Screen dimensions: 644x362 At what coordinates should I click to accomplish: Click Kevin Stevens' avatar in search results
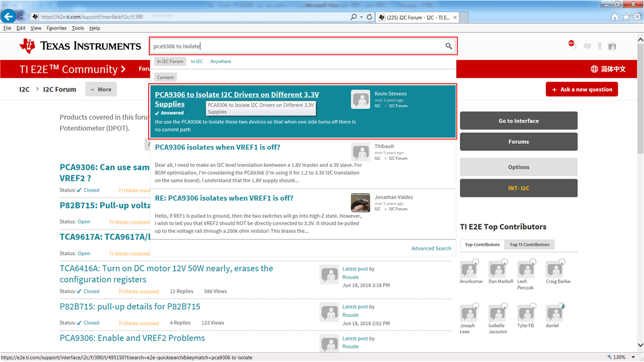coord(360,99)
